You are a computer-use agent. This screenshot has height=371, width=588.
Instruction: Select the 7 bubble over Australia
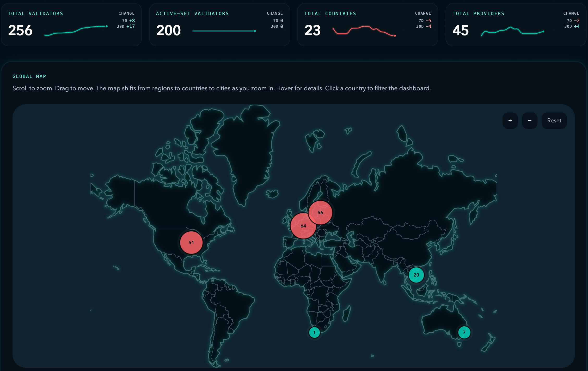[464, 332]
